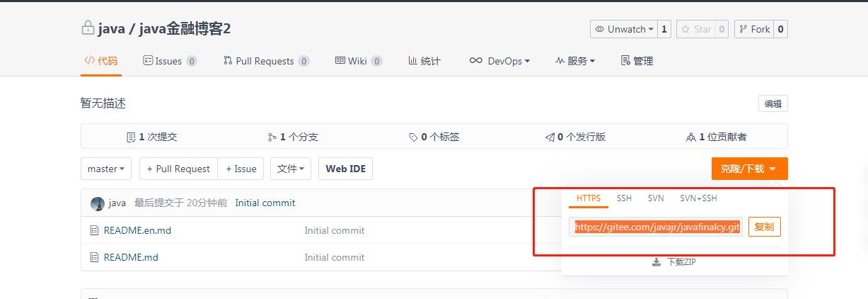Open the 管理 management tab
This screenshot has height=299, width=868.
click(x=637, y=61)
